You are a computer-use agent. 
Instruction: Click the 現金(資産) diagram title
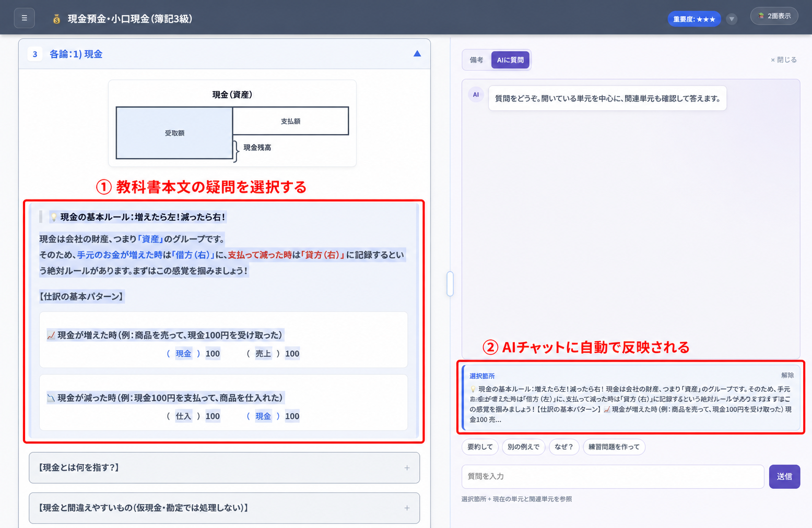pyautogui.click(x=232, y=94)
